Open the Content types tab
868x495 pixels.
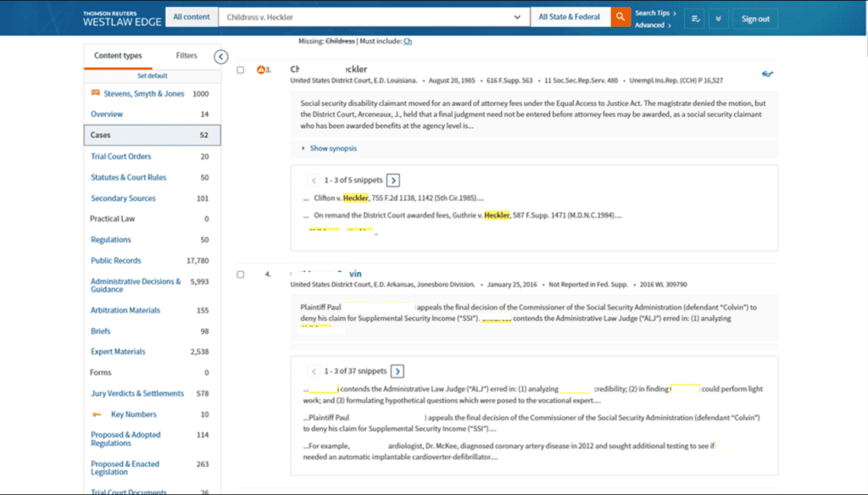coord(120,57)
